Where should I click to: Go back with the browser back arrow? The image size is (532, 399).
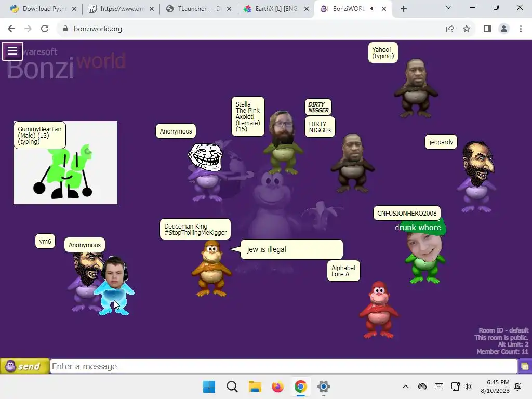[x=11, y=29]
